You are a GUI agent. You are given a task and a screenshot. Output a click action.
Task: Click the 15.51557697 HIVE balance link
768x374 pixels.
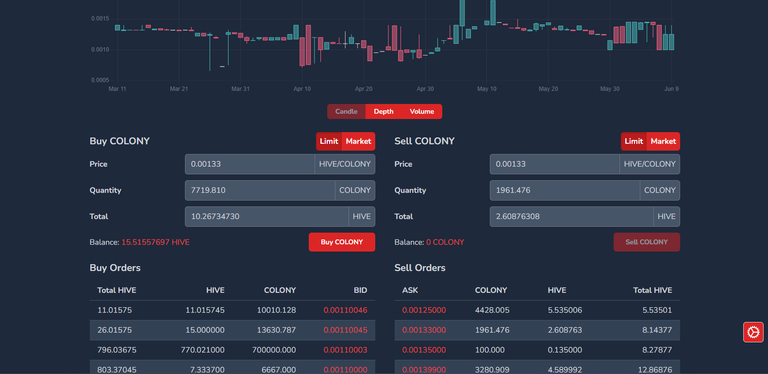[x=155, y=242]
